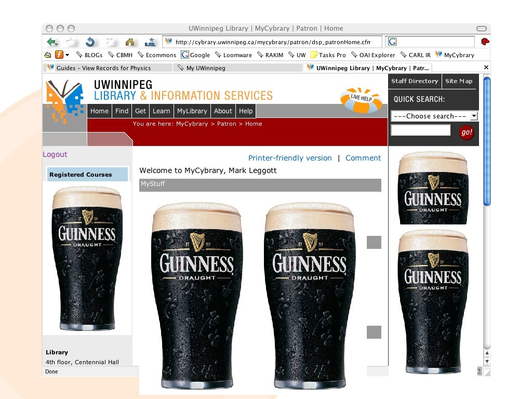Screen dimensions: 532x399
Task: Click the site icon in address bar
Action: coord(168,42)
